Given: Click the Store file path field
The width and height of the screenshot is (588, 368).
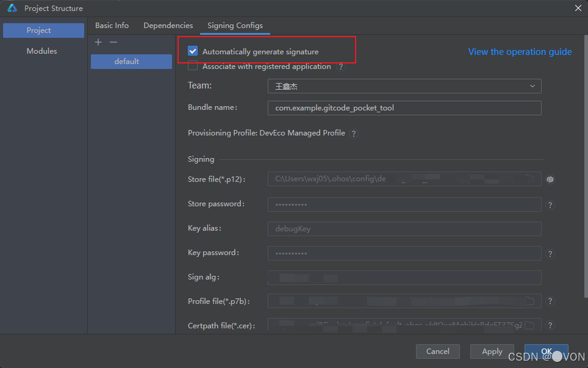Looking at the screenshot, I should [404, 179].
